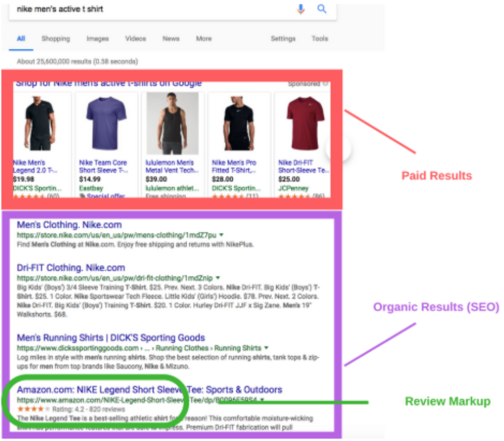Click the Rating: 4.2 - 820 reviews text
Screen dimensions: 504x441
point(89,409)
